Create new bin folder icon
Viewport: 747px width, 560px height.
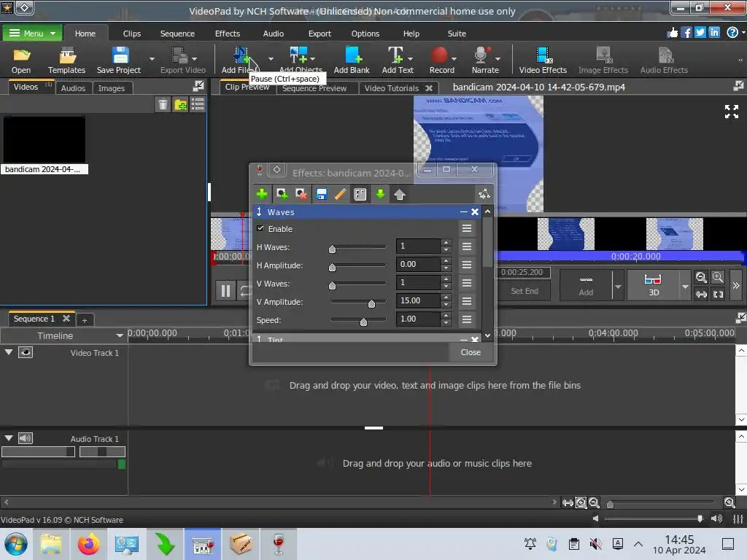click(x=181, y=104)
